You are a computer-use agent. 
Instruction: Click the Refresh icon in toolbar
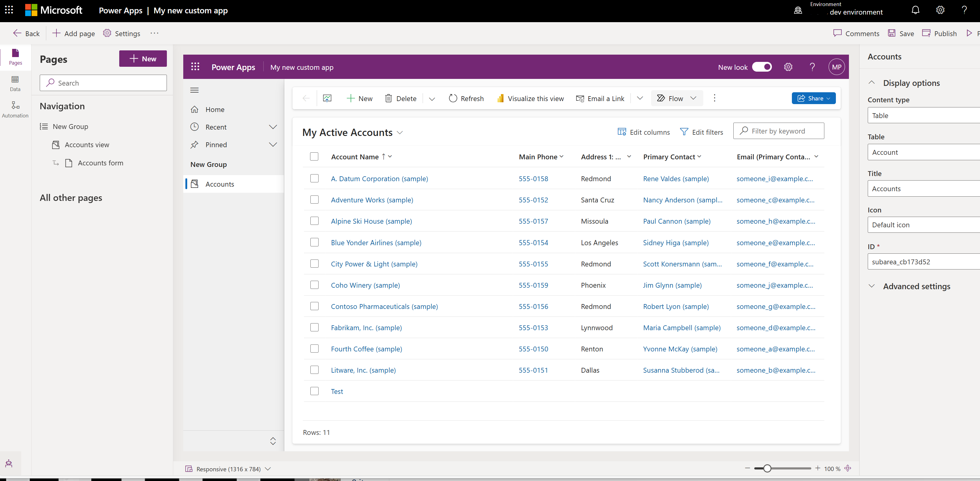click(452, 98)
